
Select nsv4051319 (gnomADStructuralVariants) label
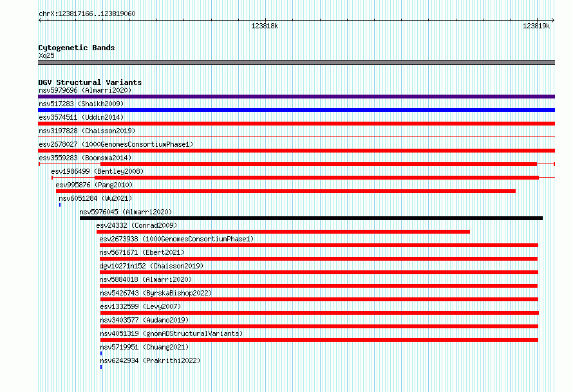tap(171, 333)
